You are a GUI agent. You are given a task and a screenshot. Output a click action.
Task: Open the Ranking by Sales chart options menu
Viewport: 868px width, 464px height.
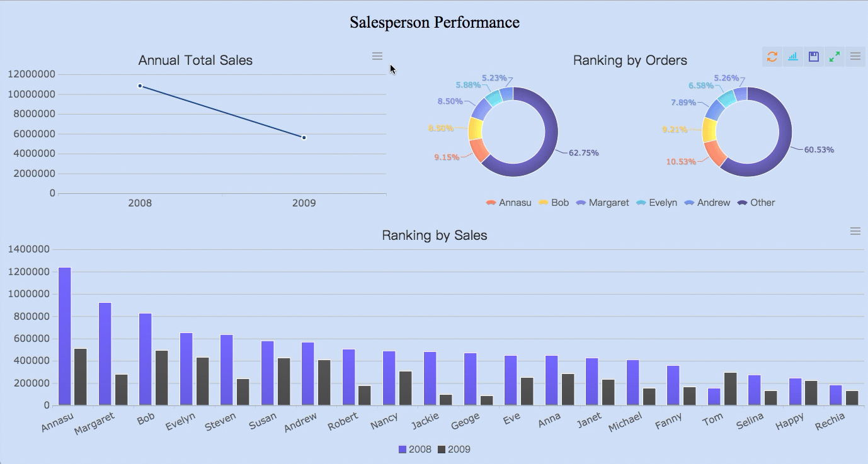855,230
